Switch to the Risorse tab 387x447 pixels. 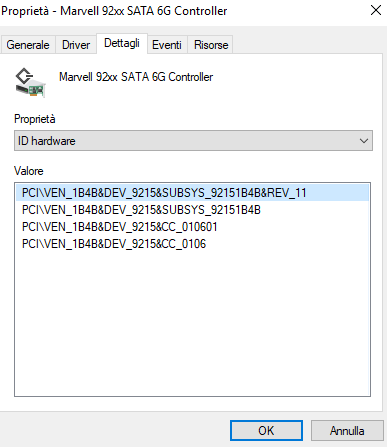211,45
